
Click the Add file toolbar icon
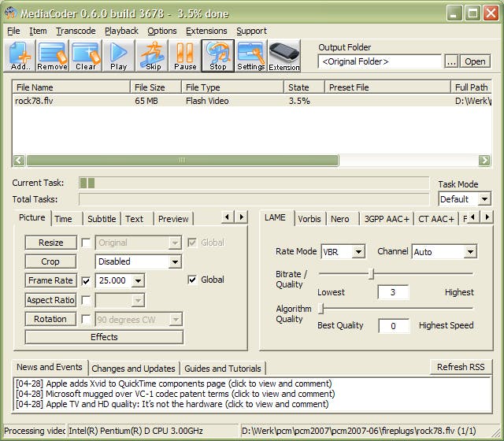[20, 56]
